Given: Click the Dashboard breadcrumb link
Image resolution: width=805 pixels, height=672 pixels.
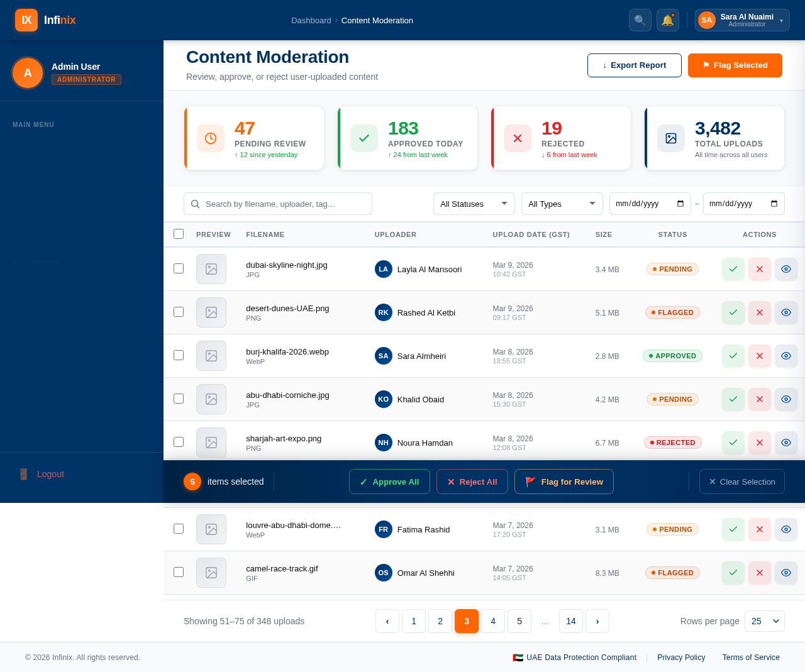Looking at the screenshot, I should point(311,20).
